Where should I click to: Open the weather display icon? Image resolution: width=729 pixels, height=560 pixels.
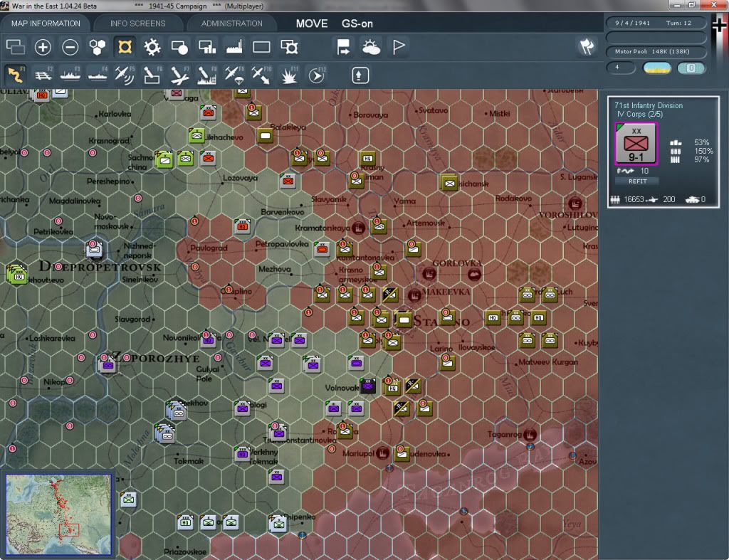pos(371,46)
